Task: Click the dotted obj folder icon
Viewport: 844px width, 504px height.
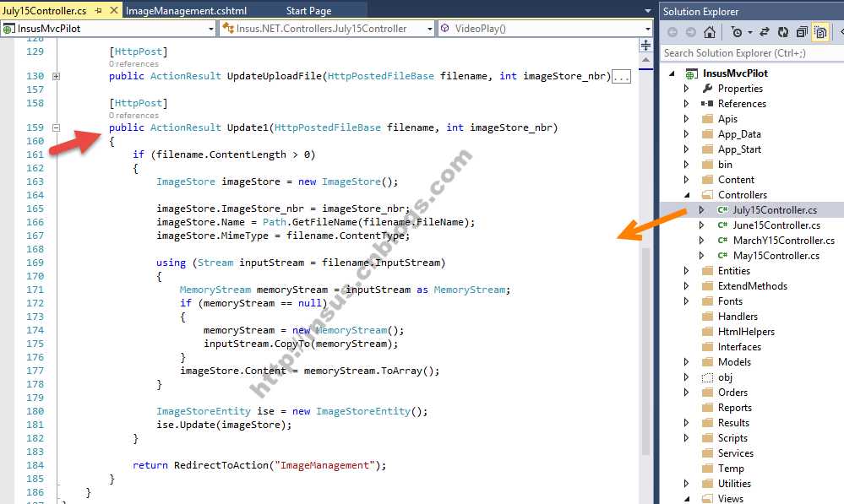Action: 707,377
